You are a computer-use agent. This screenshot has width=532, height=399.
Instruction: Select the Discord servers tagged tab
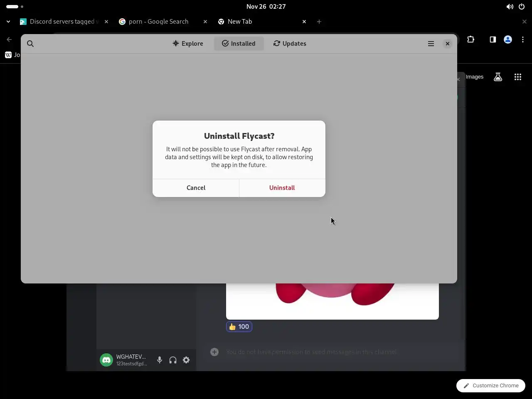click(59, 22)
